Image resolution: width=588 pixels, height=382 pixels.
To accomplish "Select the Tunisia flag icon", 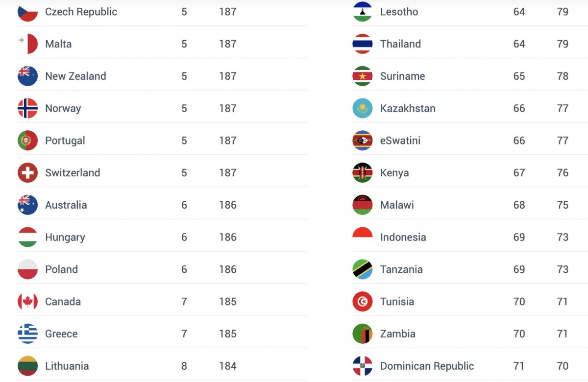I will click(363, 302).
